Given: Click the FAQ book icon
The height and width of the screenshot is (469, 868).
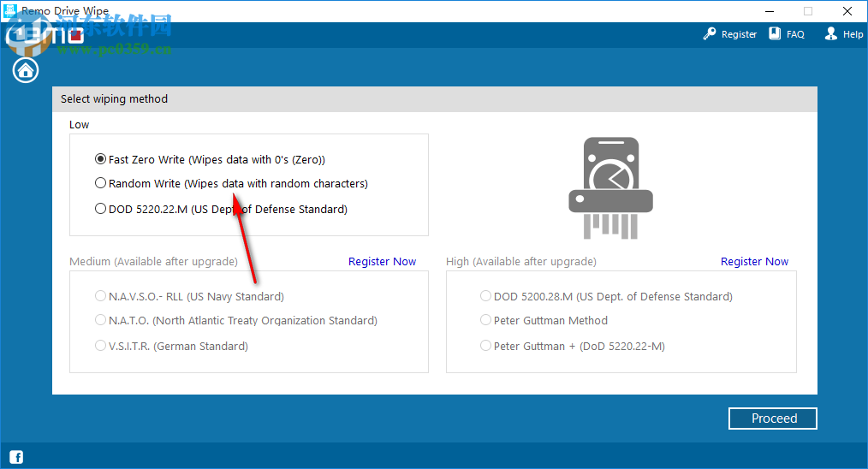Looking at the screenshot, I should tap(775, 33).
